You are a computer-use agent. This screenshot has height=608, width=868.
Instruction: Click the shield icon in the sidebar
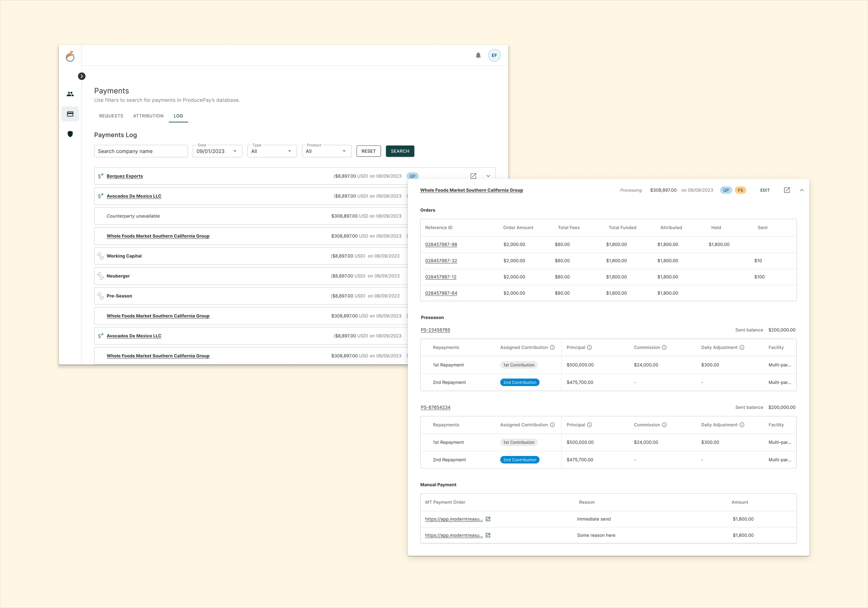70,134
